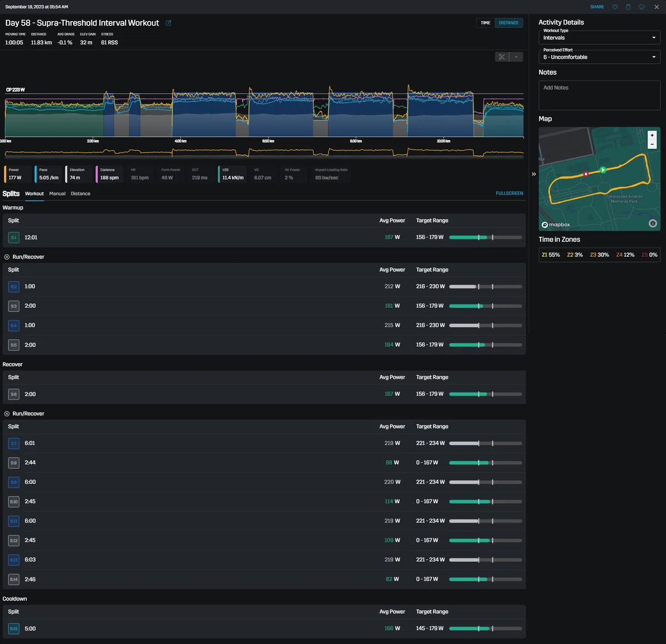
Task: Click the S1 target range bar
Action: [486, 237]
